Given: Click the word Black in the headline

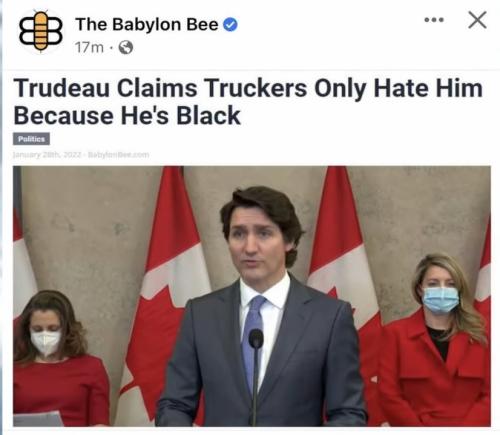Looking at the screenshot, I should coord(208,116).
